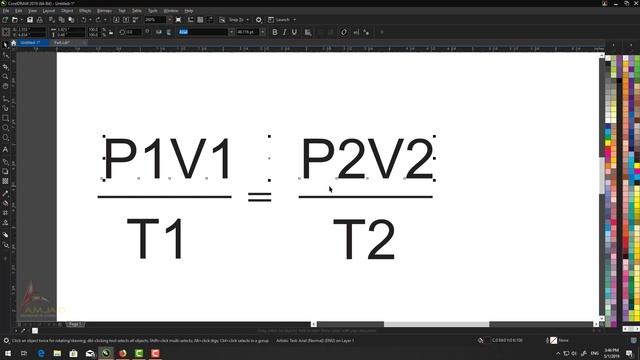The image size is (640, 360).
Task: Expand the Open button dropdown arrow
Action: click(21, 20)
